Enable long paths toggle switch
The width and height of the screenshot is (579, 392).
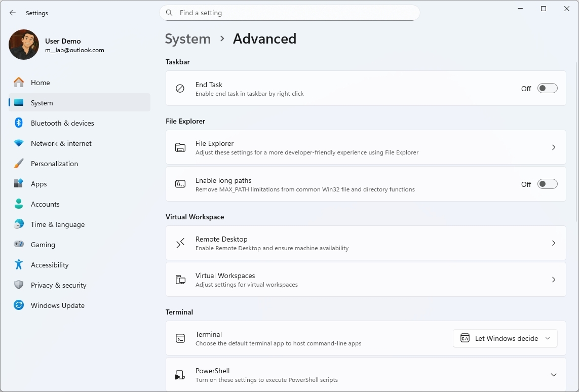[547, 184]
